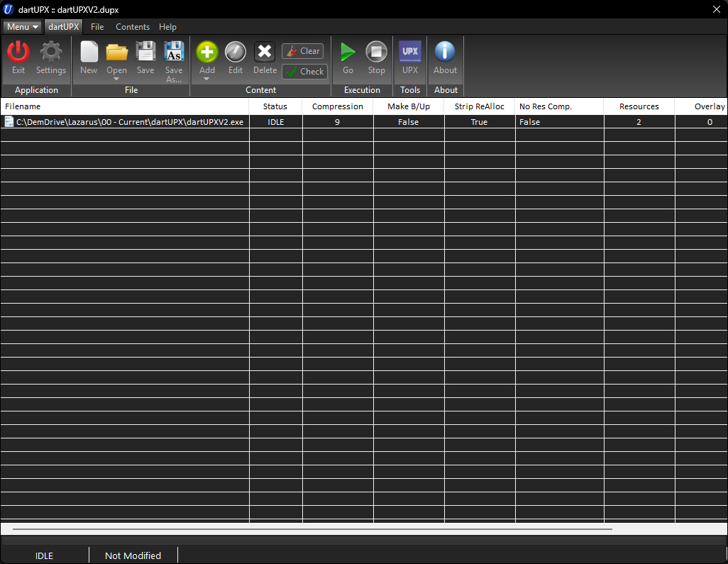Click file icon beside dartUPXV2.exe

click(9, 121)
